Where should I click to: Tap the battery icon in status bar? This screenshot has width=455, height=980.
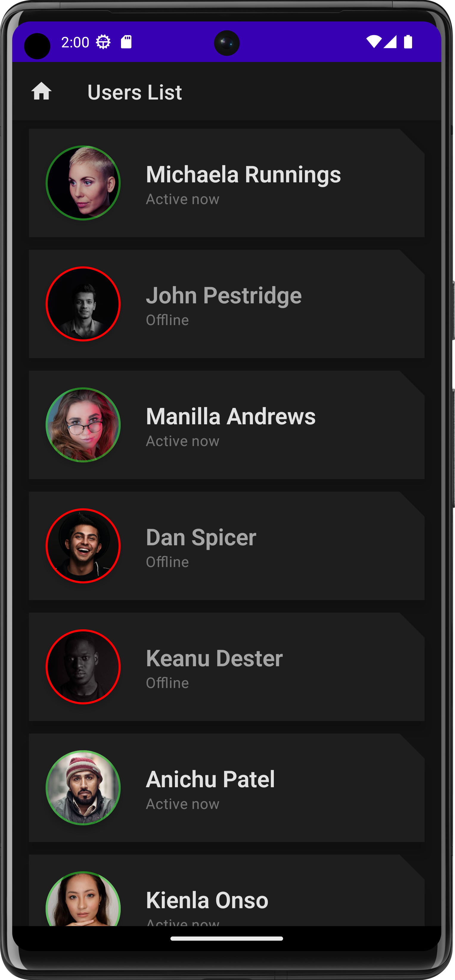(x=408, y=41)
